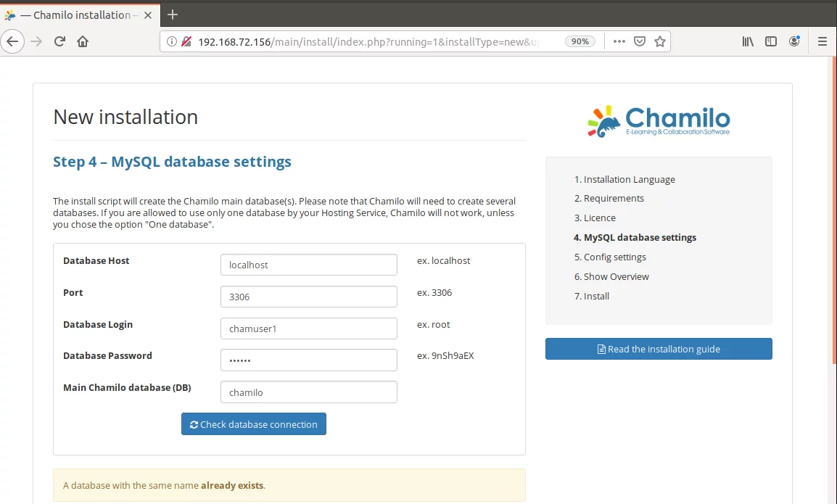This screenshot has width=837, height=504.
Task: Focus the Database Host input field
Action: pyautogui.click(x=308, y=265)
